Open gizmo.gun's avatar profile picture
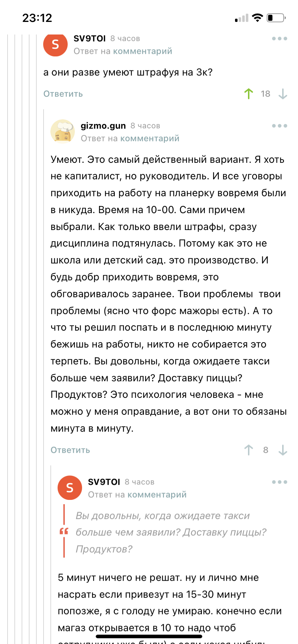The width and height of the screenshot is (298, 644). pyautogui.click(x=63, y=132)
